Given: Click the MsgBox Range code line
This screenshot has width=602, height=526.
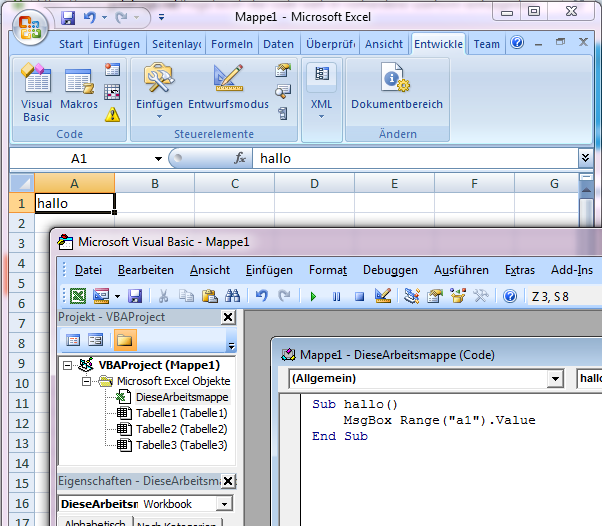Looking at the screenshot, I should pos(439,420).
